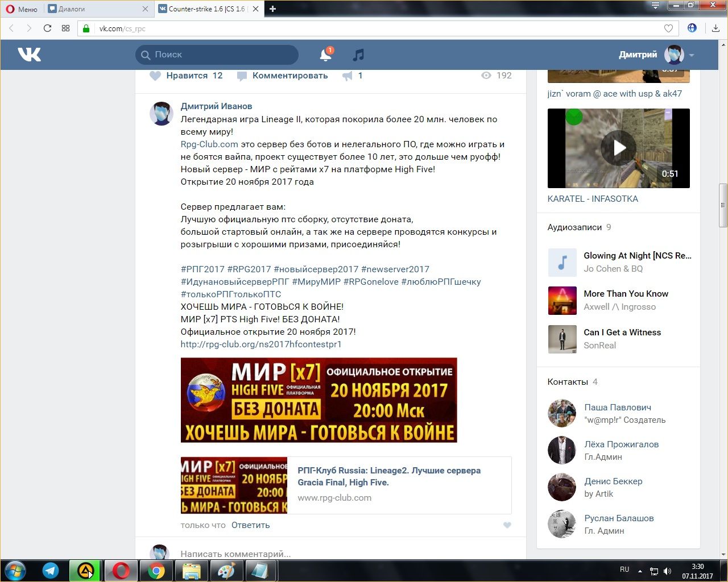This screenshot has width=728, height=582.
Task: Click the link preview thumbnail image
Action: pos(234,485)
